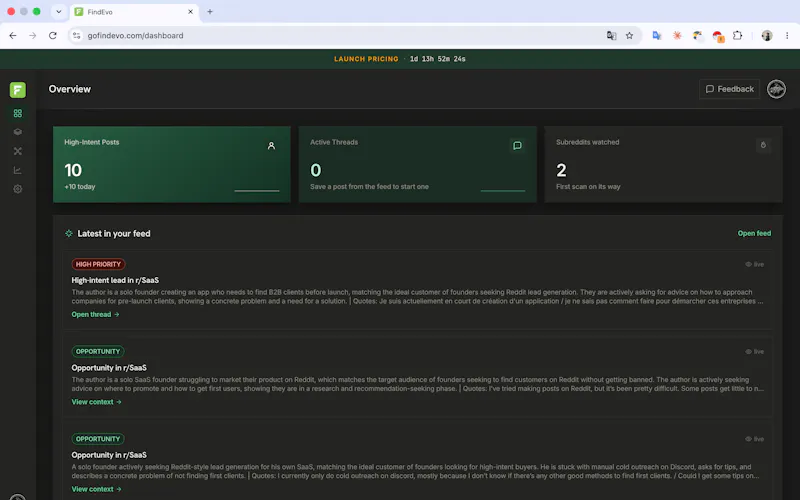
Task: Select the FindEvo browser tab
Action: (x=134, y=12)
